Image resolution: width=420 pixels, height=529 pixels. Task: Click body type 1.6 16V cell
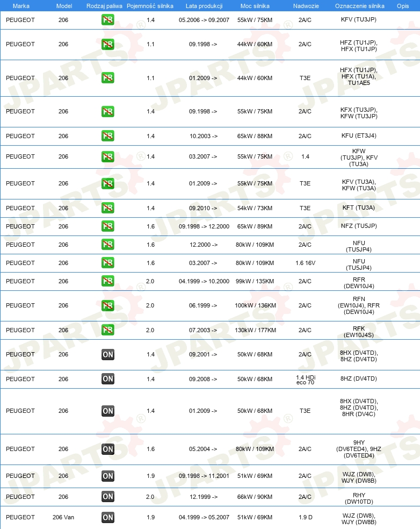(x=306, y=263)
